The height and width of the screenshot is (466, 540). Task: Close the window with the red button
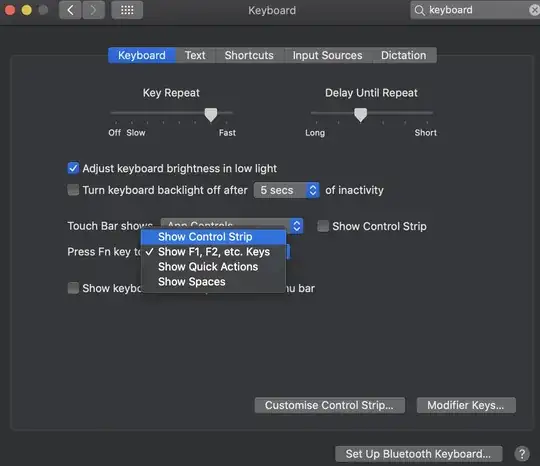click(x=10, y=10)
